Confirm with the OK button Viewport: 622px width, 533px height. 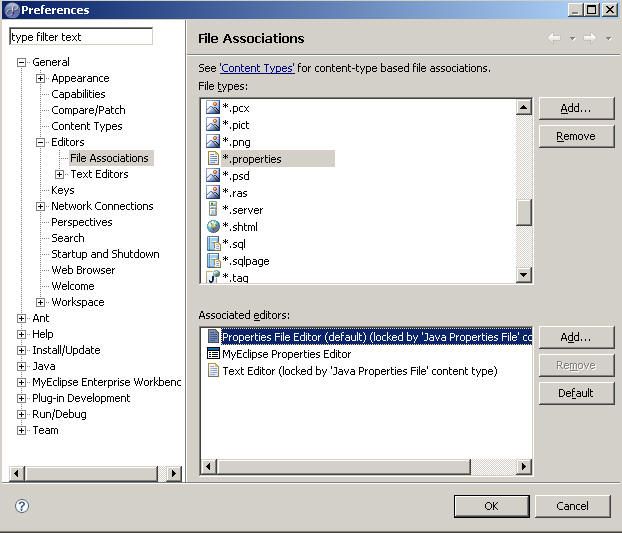[x=491, y=506]
